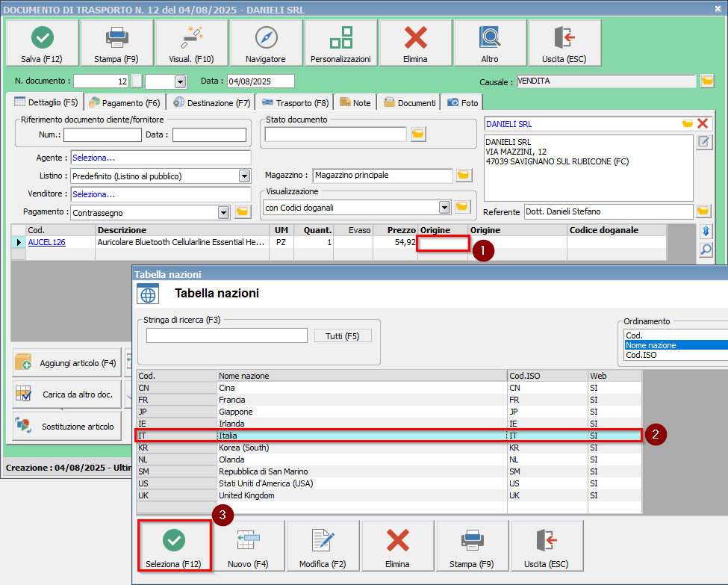Image resolution: width=728 pixels, height=585 pixels.
Task: Open Personalizzazioni settings
Action: point(340,43)
